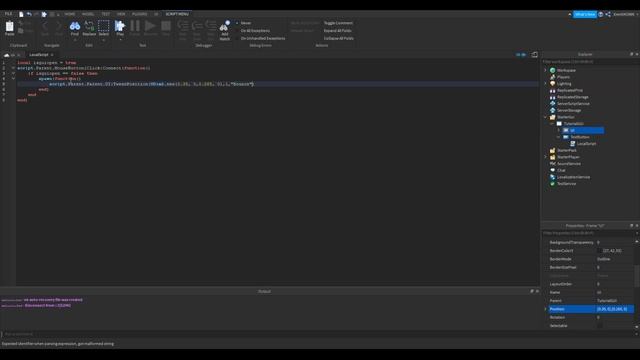Viewport: 640px width, 360px height.
Task: Collapse the StarterGui tree node
Action: pyautogui.click(x=545, y=117)
